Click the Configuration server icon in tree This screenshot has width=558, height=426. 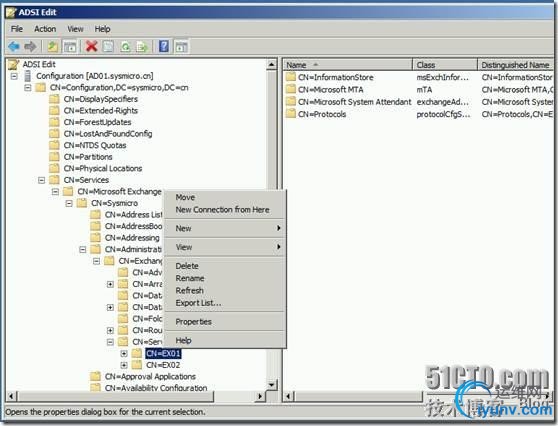coord(27,76)
